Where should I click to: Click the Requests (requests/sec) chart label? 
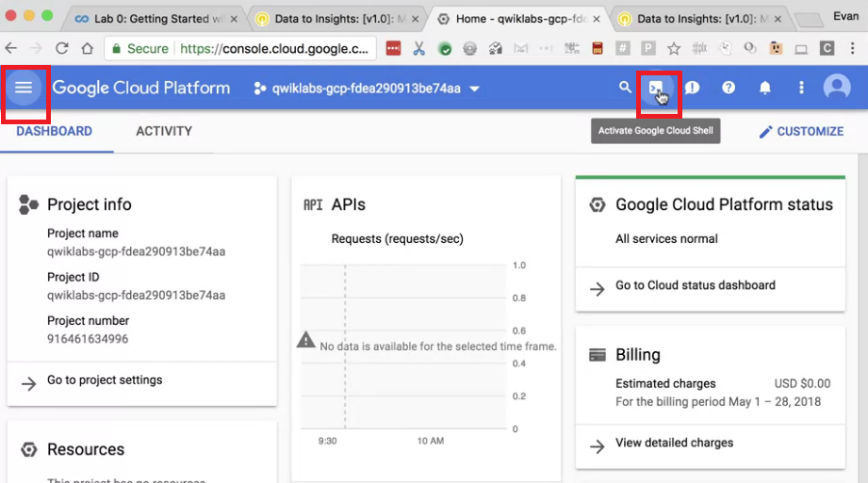398,238
